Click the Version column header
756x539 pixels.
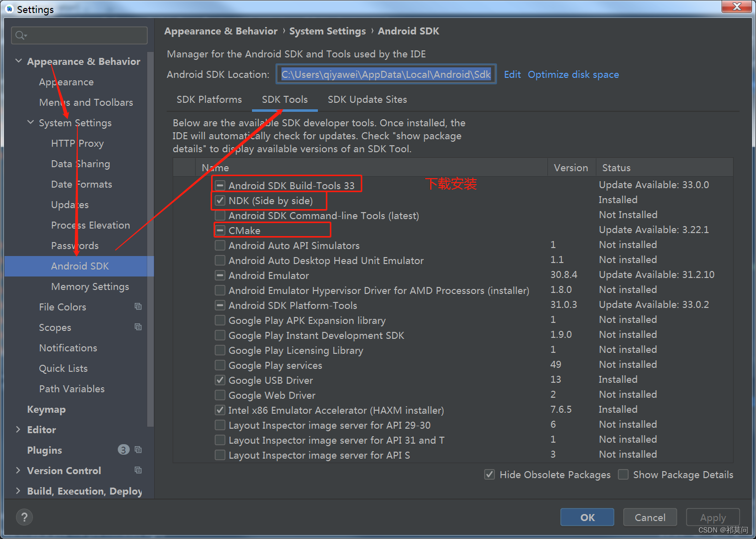pos(571,168)
